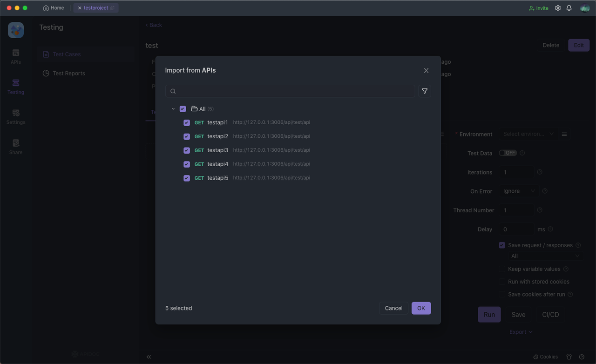Show the Thread Number help icon
596x364 pixels.
[540, 210]
